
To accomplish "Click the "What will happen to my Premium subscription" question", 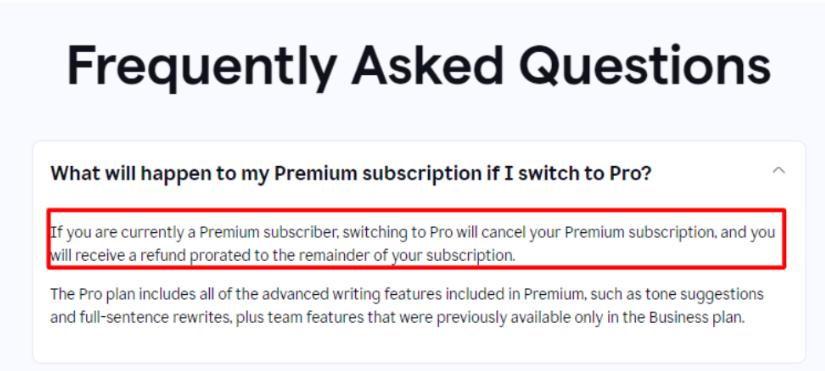I will [x=351, y=173].
